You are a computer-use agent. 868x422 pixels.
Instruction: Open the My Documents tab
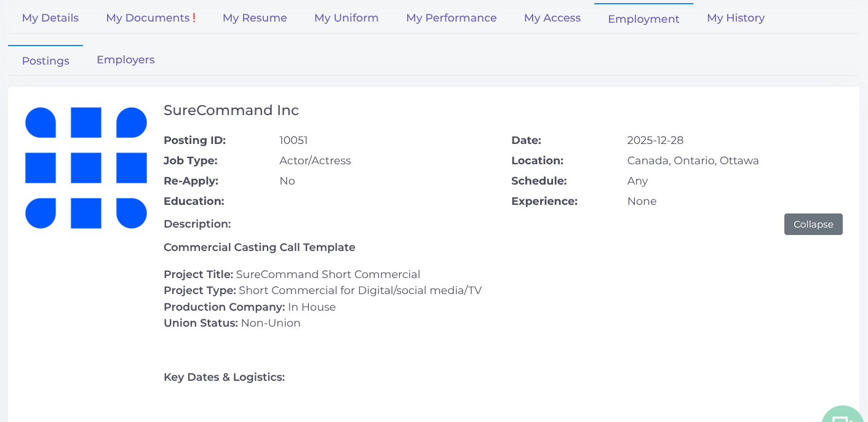coord(151,18)
